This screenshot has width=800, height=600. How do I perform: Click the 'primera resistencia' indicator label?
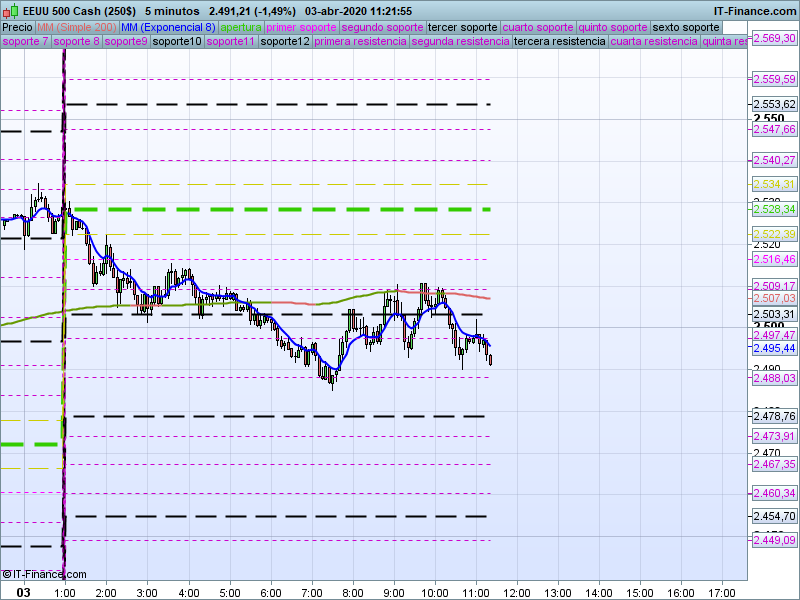click(x=361, y=42)
